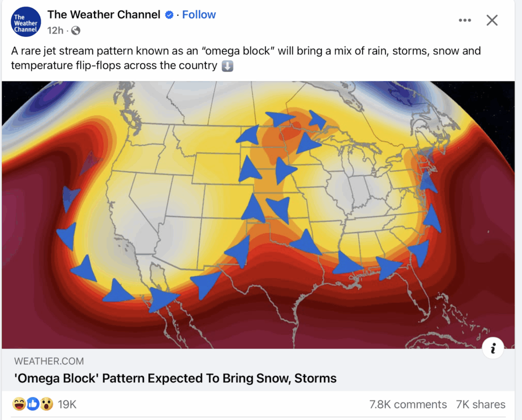Close the post with the X icon
Screen dimensions: 522x420
(492, 20)
